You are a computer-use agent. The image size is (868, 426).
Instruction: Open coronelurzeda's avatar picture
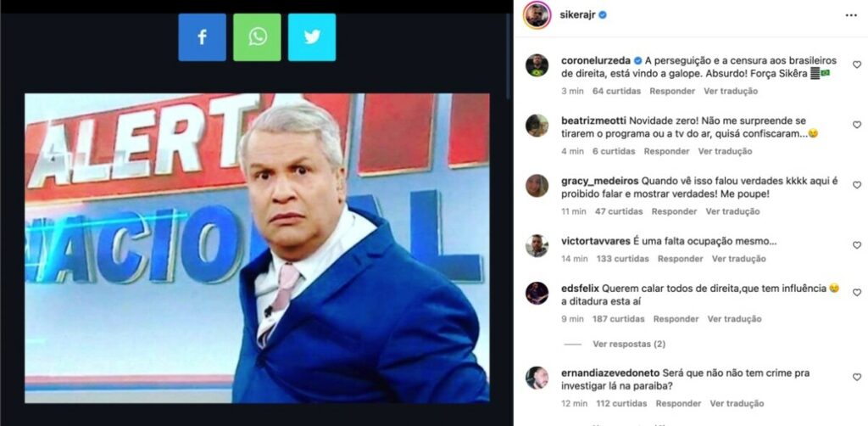point(537,65)
